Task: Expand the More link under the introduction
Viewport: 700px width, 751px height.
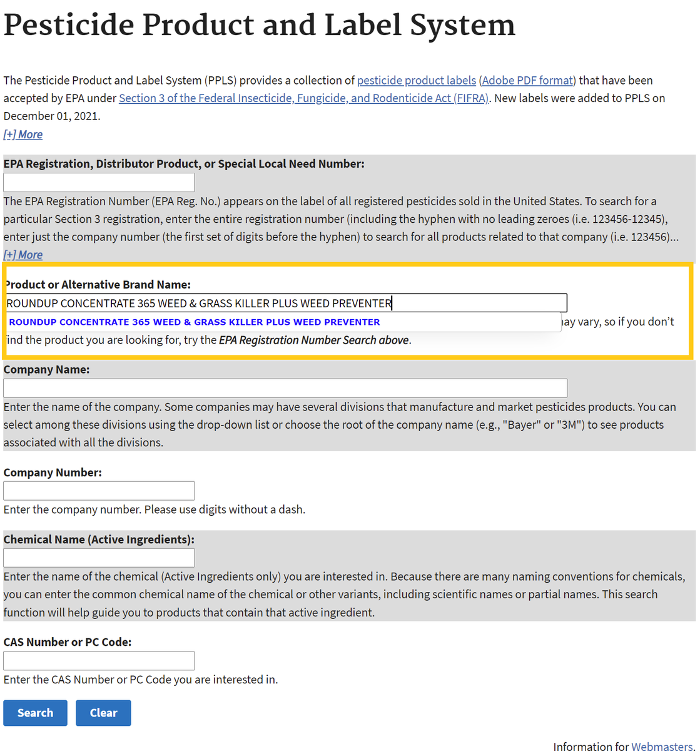Action: pyautogui.click(x=23, y=135)
